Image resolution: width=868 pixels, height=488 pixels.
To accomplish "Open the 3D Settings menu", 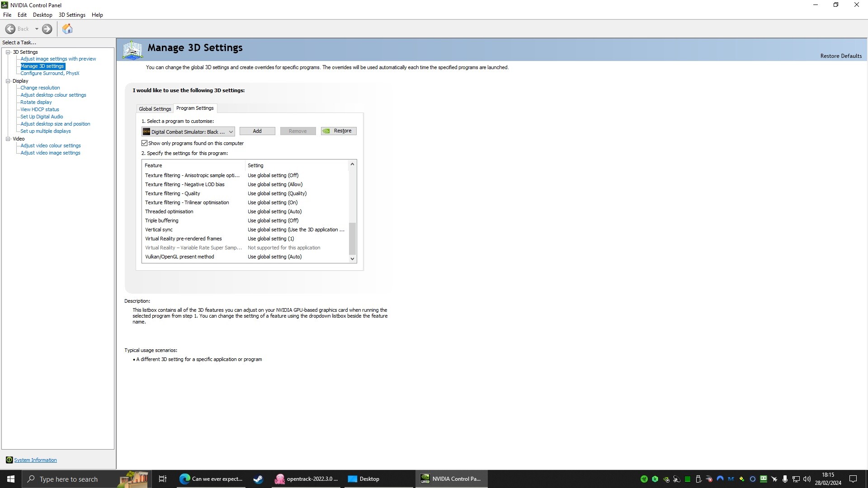I will click(72, 15).
